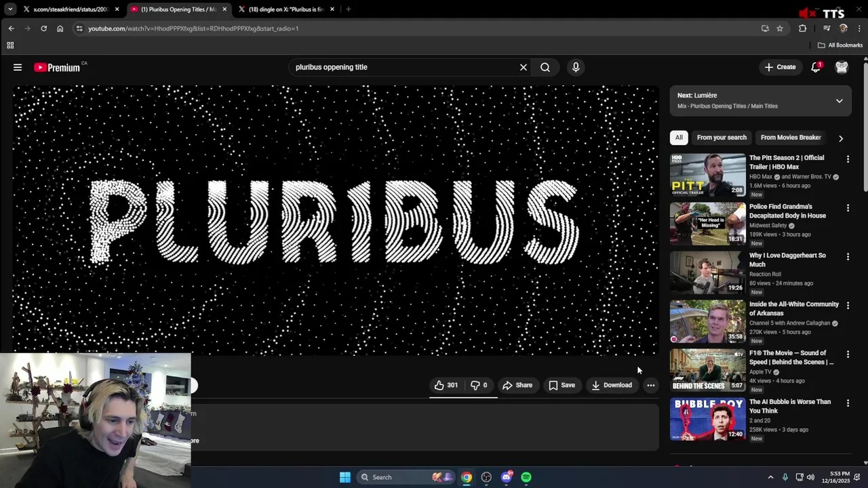Close the Pluribus Opening Titles tab

tap(224, 9)
